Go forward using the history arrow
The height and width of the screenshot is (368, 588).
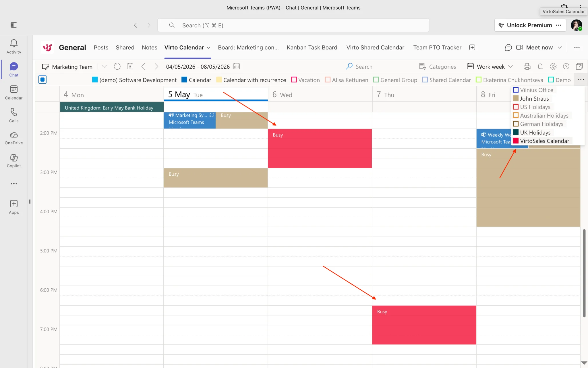click(149, 25)
